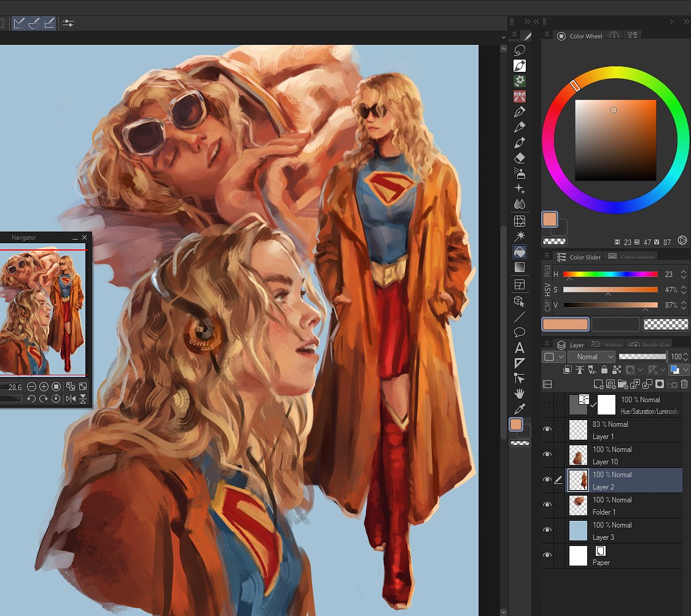Create a new layer folder

[623, 384]
